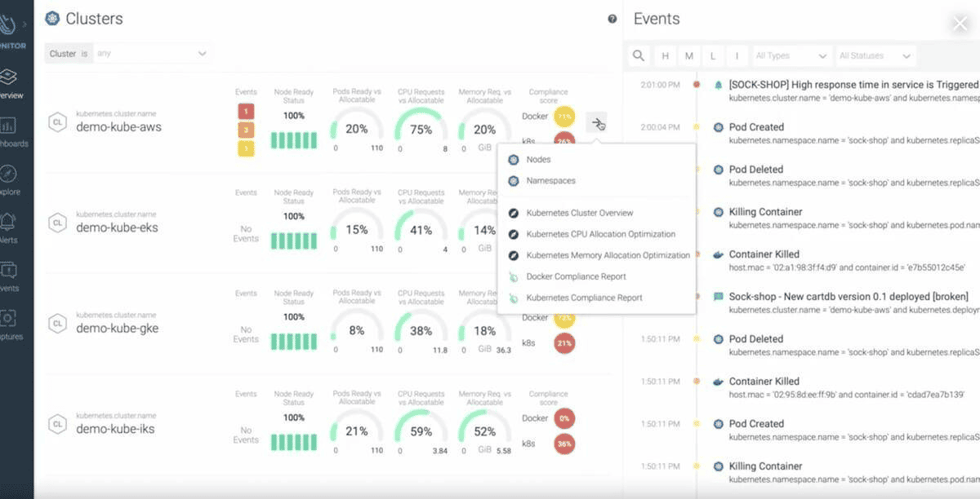Open the All Statuses dropdown
Image resolution: width=980 pixels, height=499 pixels.
pos(876,56)
